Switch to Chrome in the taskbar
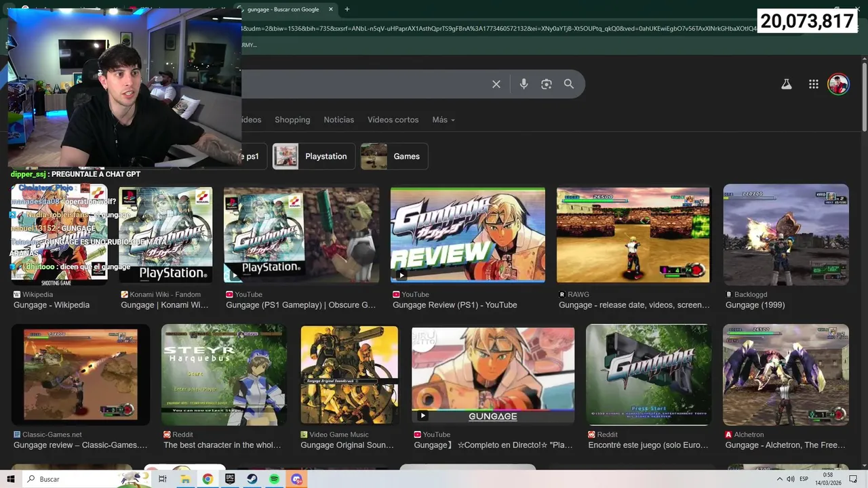The image size is (868, 488). coord(208,479)
